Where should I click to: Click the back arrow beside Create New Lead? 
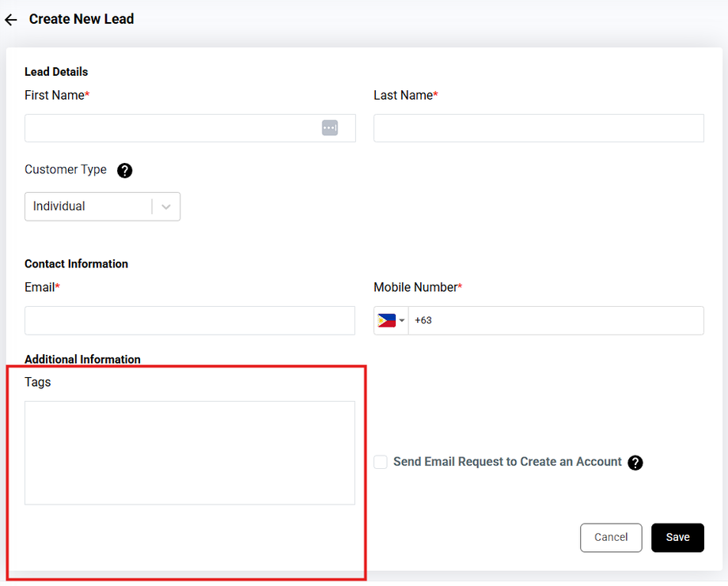point(11,20)
